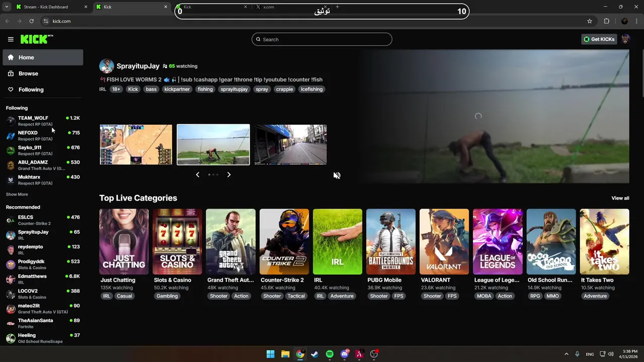Open TEAM_WOLF followed channel

pyautogui.click(x=43, y=121)
